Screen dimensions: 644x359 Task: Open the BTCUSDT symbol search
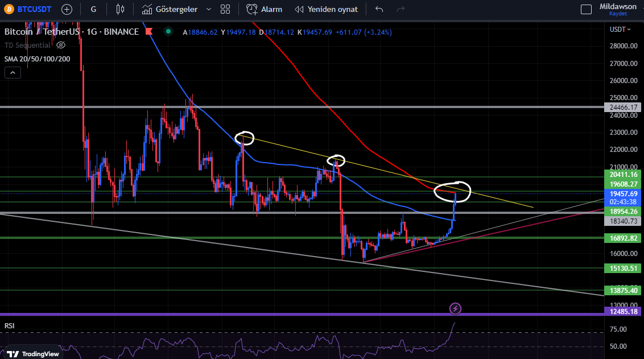[34, 9]
